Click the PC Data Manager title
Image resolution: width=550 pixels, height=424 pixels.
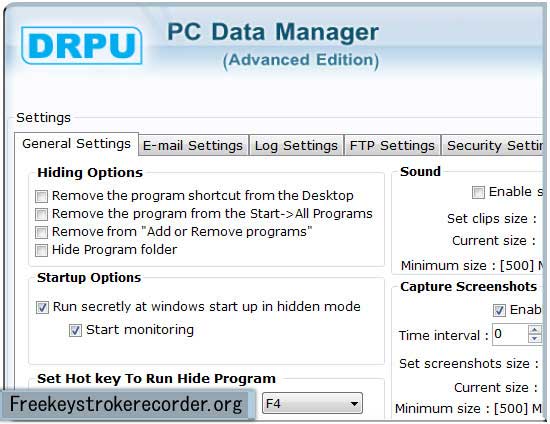273,32
